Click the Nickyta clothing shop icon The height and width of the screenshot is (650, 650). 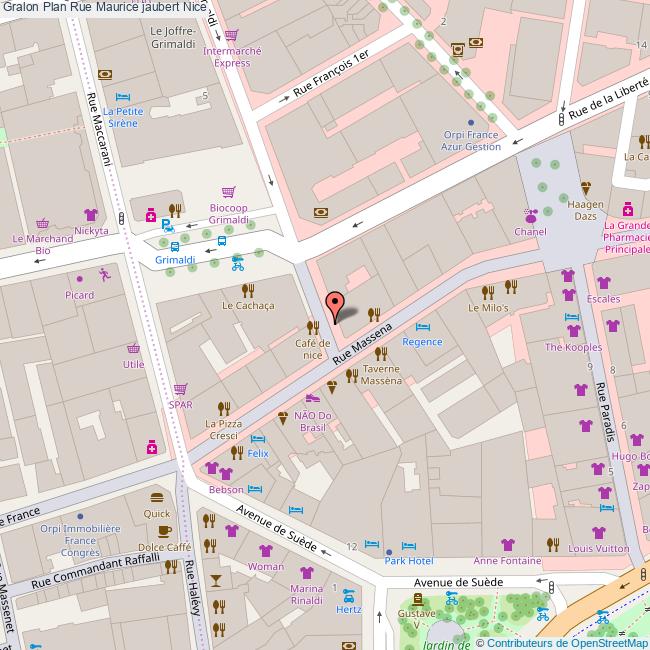(x=91, y=214)
